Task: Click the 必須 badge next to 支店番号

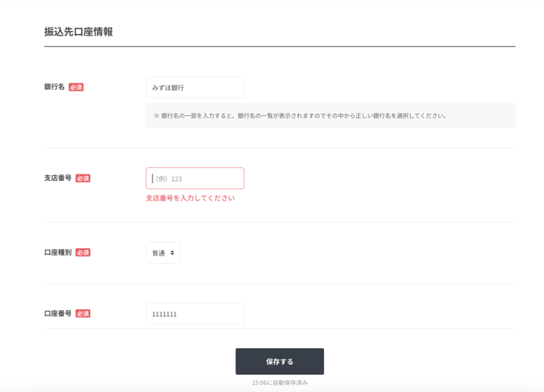Action: point(83,179)
